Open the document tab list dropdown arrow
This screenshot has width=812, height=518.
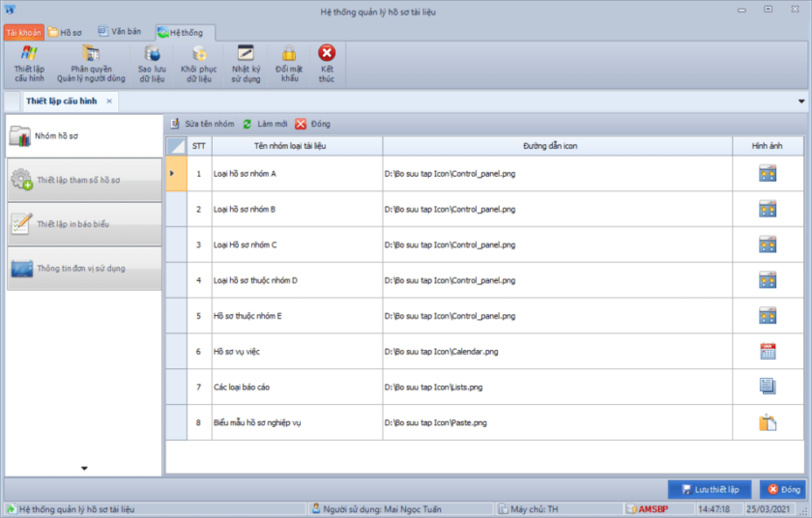(800, 101)
